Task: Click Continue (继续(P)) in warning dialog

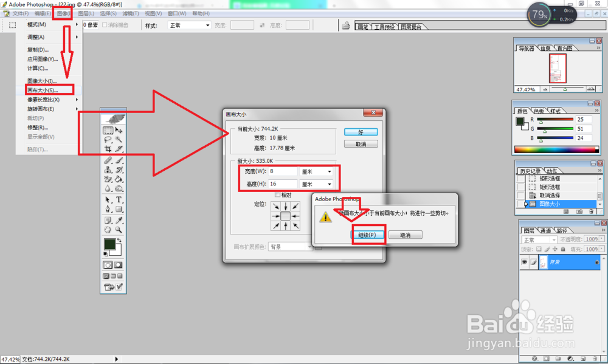Action: [367, 235]
